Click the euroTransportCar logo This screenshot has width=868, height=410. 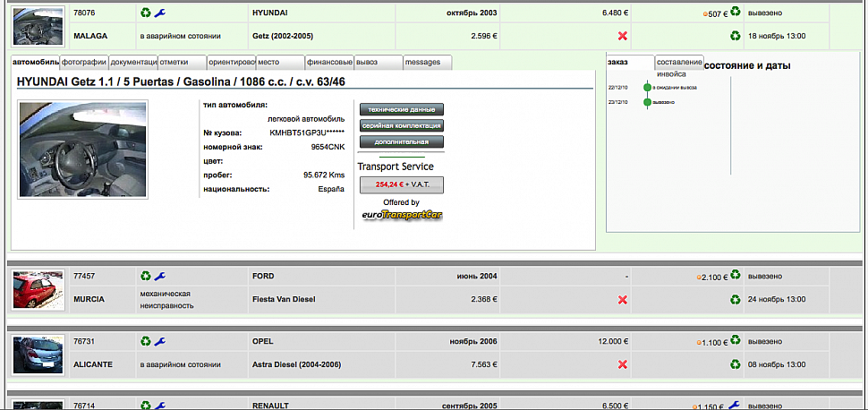(402, 215)
